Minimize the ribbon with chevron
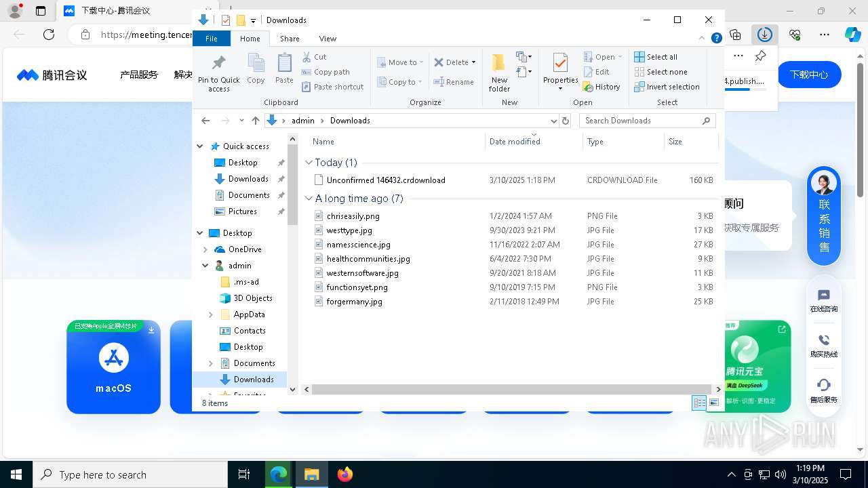Viewport: 868px width, 488px height. coord(702,39)
